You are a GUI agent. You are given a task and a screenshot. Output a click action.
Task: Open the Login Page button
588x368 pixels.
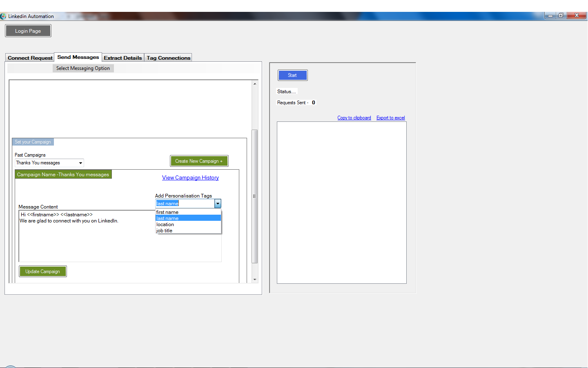28,31
